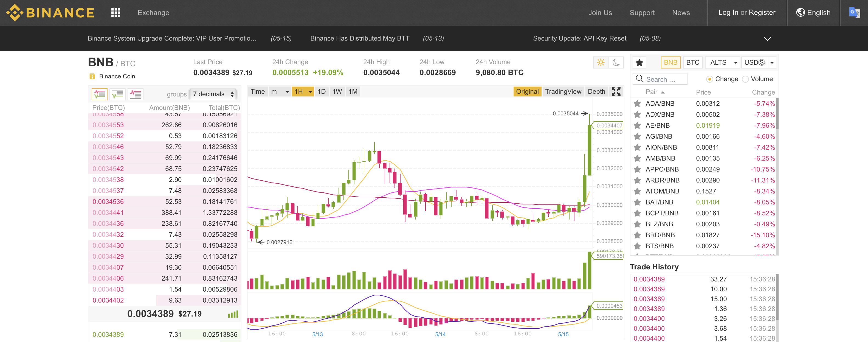Expand chart to fullscreen
868x342 pixels.
click(616, 92)
